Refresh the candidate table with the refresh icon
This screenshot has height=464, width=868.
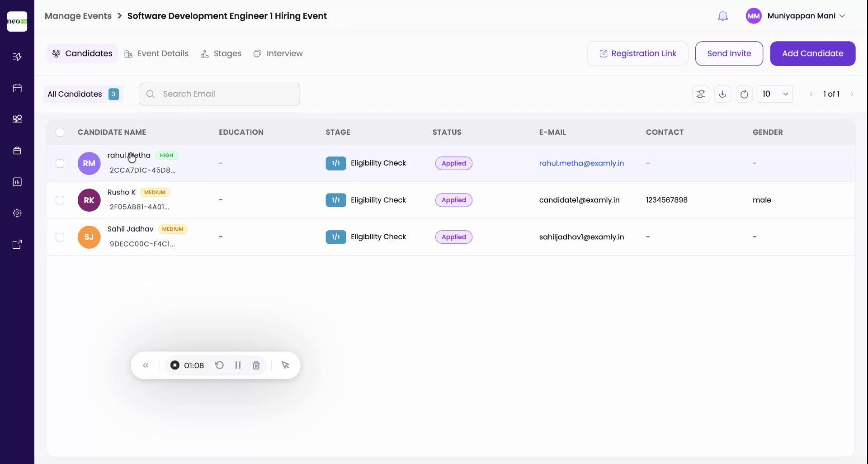pyautogui.click(x=745, y=94)
